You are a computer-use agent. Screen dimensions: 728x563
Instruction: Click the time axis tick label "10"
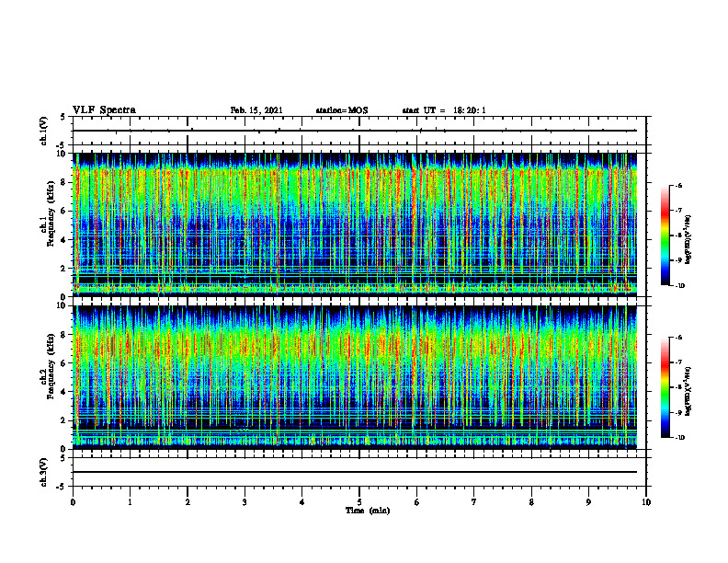coord(646,502)
